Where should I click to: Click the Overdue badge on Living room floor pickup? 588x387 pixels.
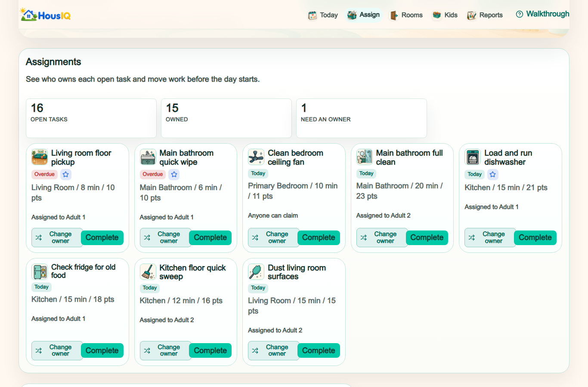[x=44, y=174]
